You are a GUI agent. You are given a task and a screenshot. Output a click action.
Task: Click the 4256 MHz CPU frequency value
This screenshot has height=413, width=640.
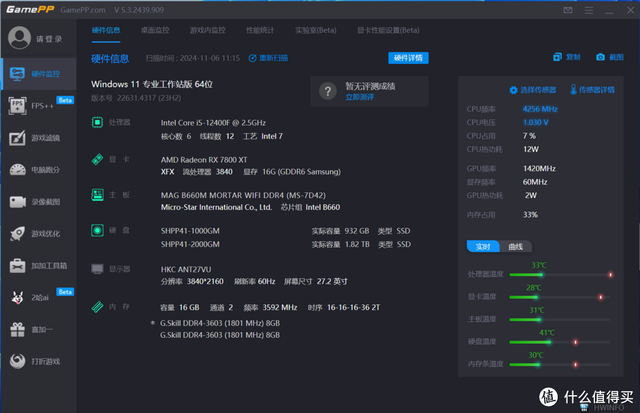(x=540, y=109)
